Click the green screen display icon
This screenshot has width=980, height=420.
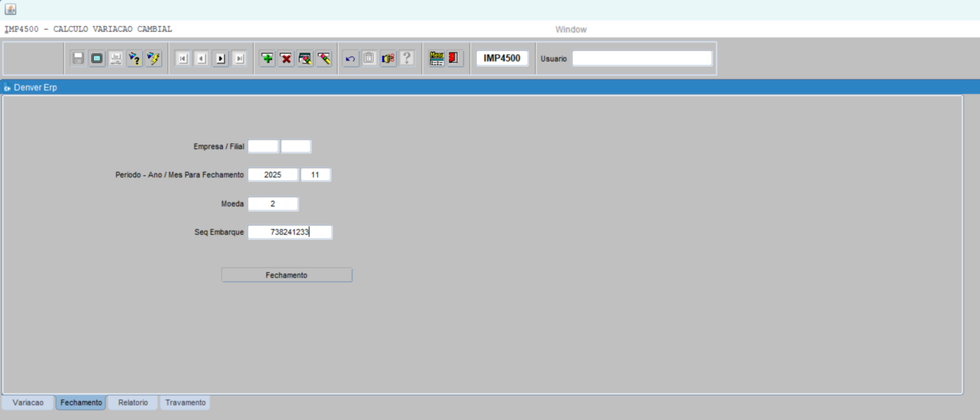(x=97, y=58)
